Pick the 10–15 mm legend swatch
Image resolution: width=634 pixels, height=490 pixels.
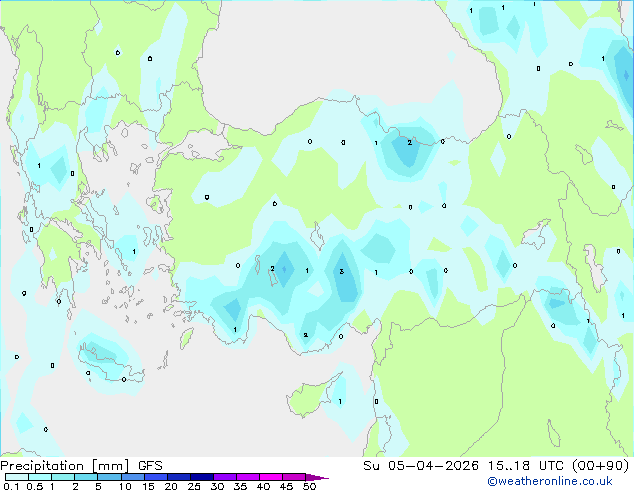[x=132, y=477]
